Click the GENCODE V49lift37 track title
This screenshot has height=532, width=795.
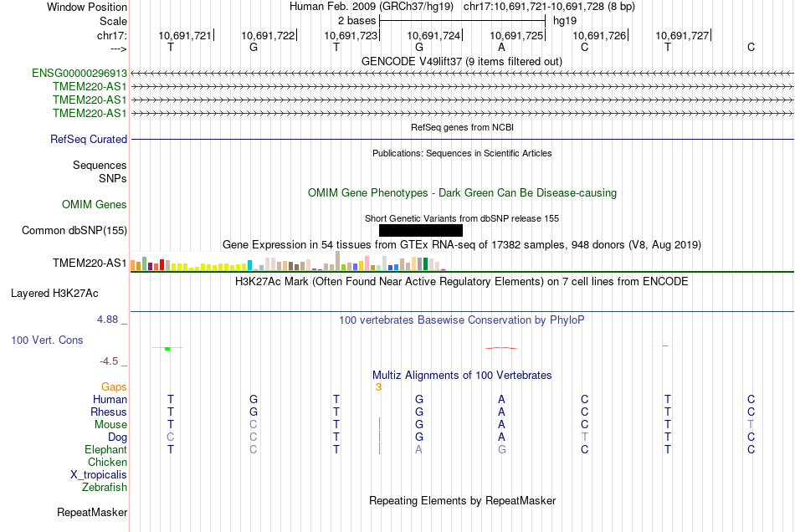[x=462, y=61]
